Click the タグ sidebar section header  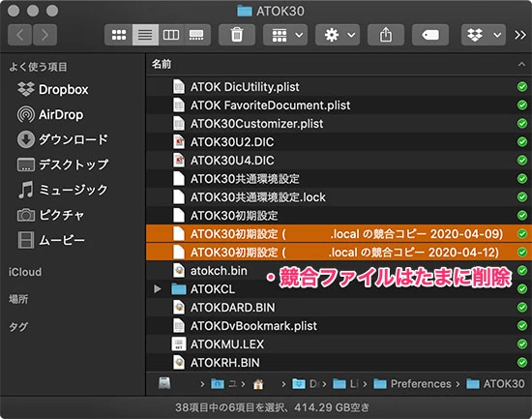click(x=18, y=326)
